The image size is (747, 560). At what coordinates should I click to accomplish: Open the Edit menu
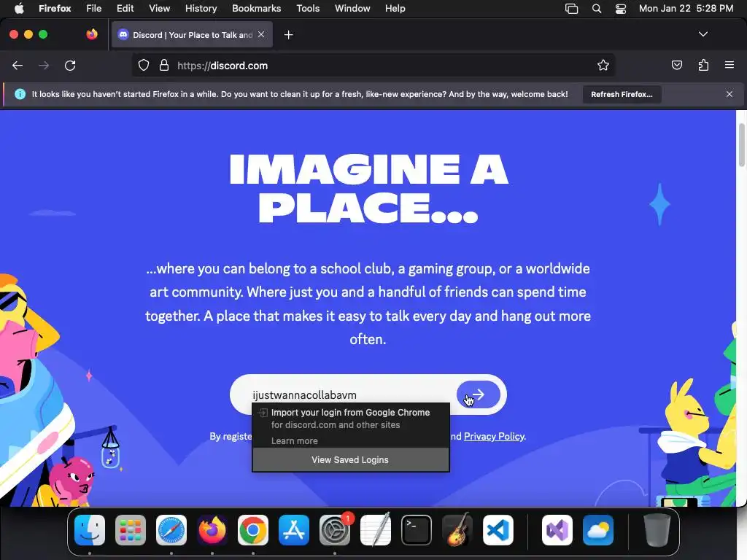point(125,9)
